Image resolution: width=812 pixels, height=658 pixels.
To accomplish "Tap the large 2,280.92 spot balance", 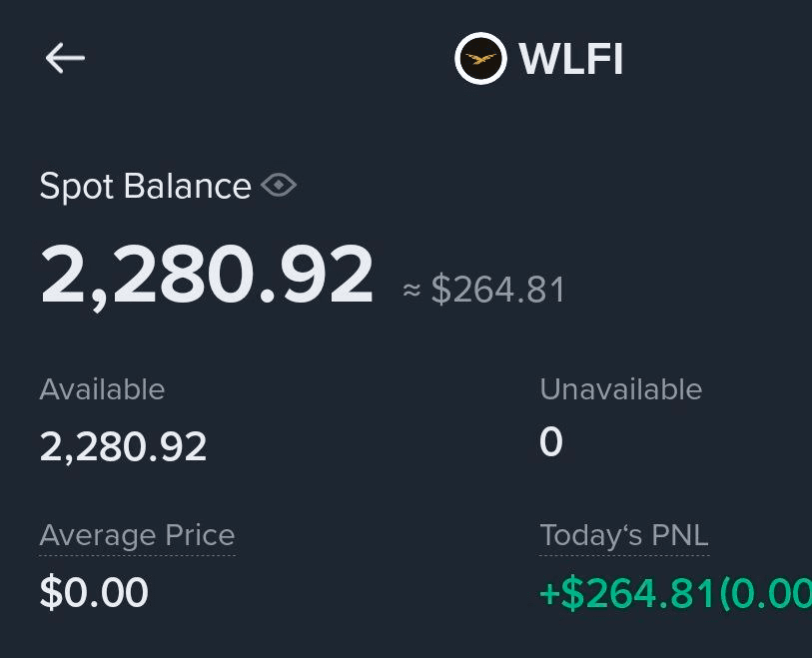I will point(207,275).
